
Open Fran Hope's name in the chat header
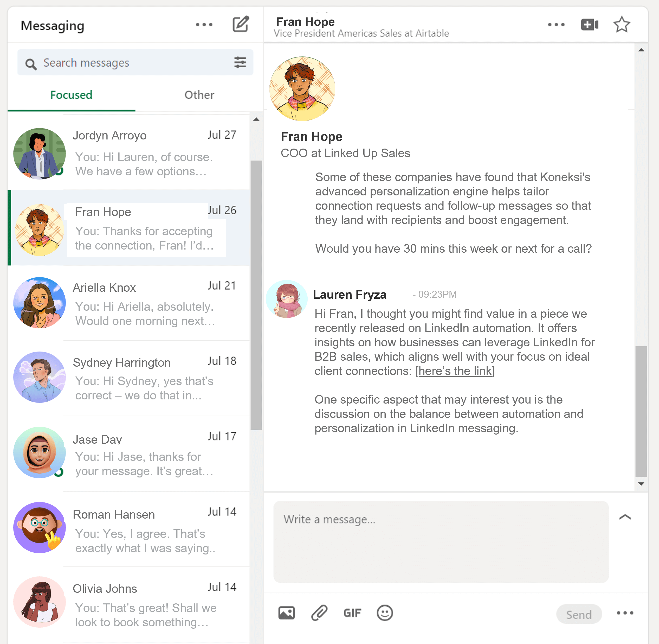305,22
